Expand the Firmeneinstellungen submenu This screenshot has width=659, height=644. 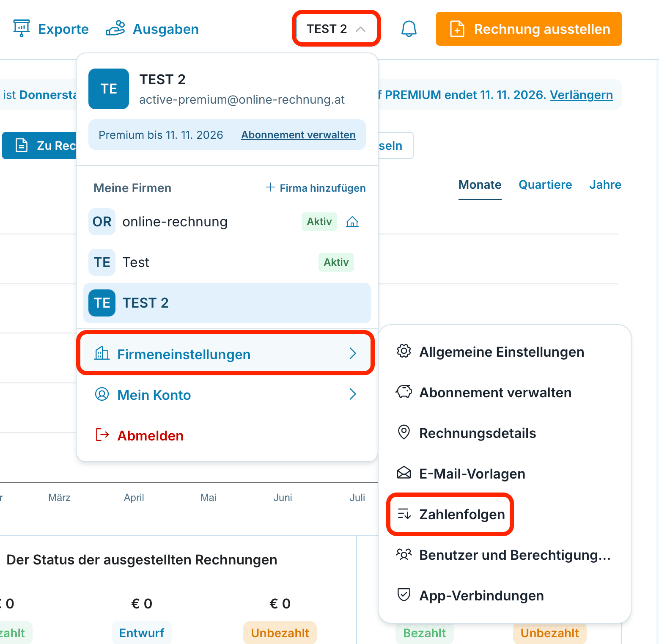(x=225, y=354)
